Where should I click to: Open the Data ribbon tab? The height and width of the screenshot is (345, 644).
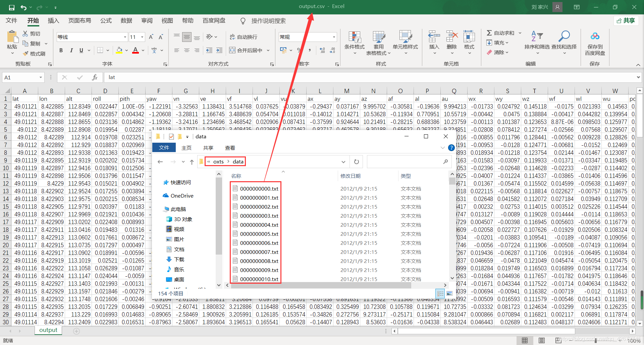(126, 21)
